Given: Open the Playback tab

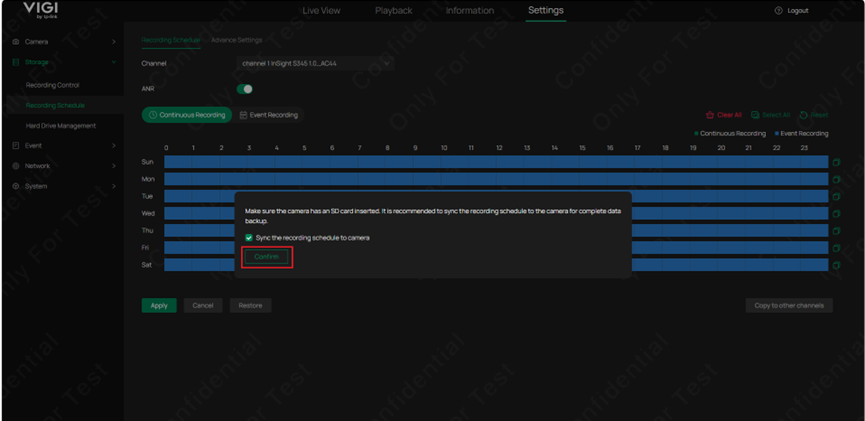Looking at the screenshot, I should [393, 10].
